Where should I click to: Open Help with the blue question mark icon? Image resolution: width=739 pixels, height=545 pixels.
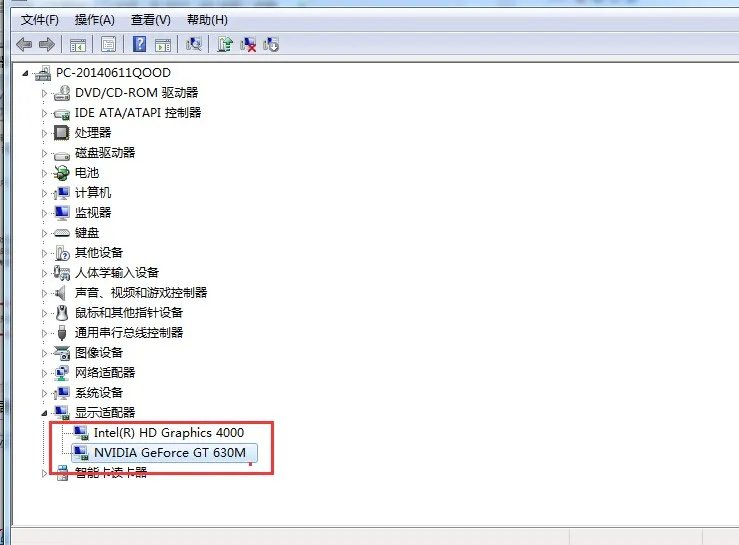click(x=139, y=44)
